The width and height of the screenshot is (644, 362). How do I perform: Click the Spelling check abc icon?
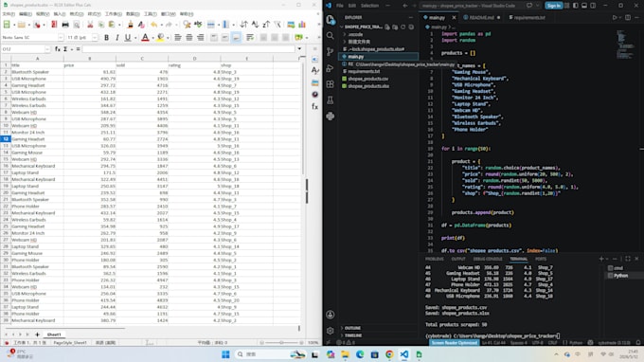(x=198, y=25)
